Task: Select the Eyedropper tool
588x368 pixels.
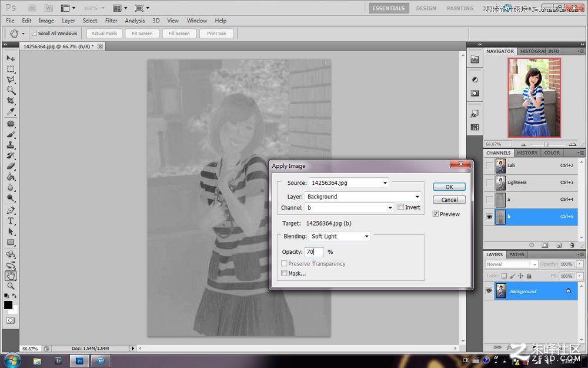Action: pyautogui.click(x=11, y=111)
